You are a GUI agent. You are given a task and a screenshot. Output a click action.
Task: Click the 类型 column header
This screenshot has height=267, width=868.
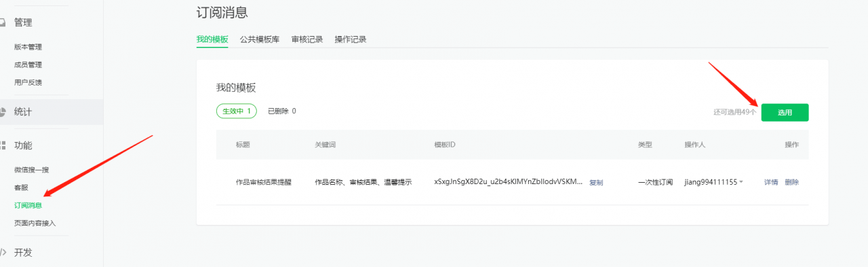[645, 145]
